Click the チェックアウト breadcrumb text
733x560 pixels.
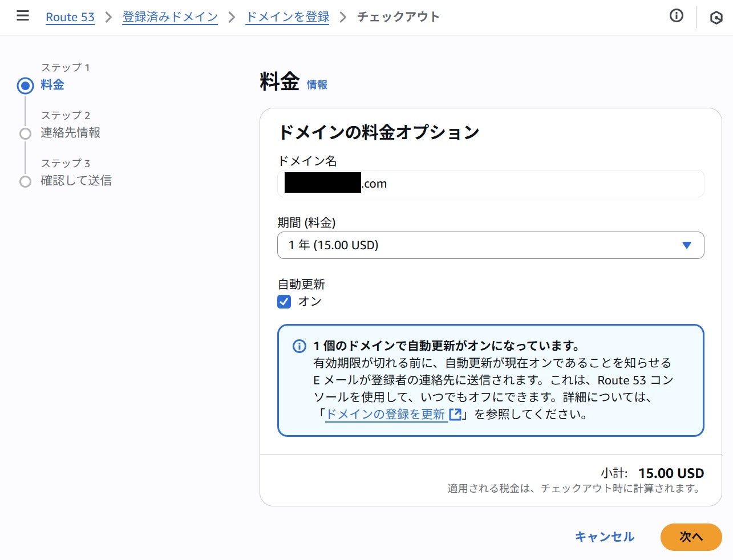pyautogui.click(x=398, y=17)
